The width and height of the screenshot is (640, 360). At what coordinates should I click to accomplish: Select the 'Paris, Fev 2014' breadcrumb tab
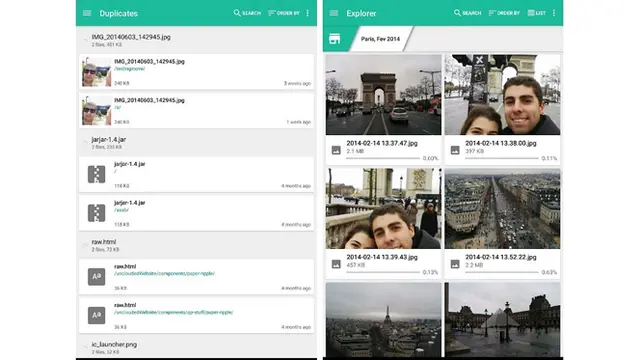tap(380, 39)
